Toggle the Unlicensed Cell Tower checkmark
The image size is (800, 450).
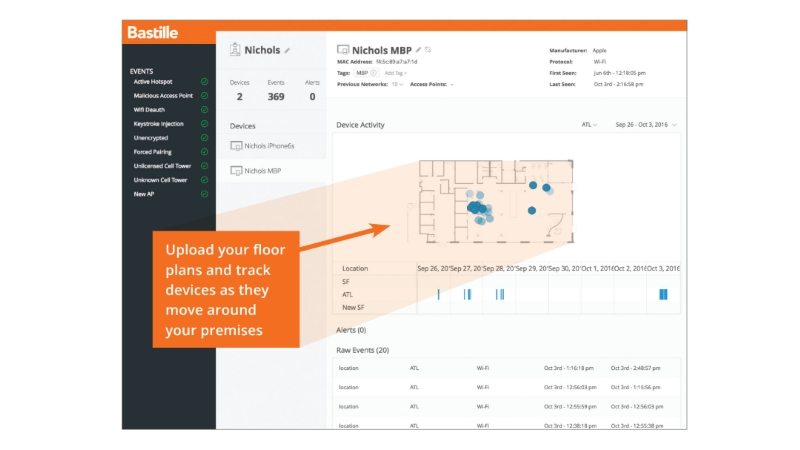pyautogui.click(x=204, y=166)
